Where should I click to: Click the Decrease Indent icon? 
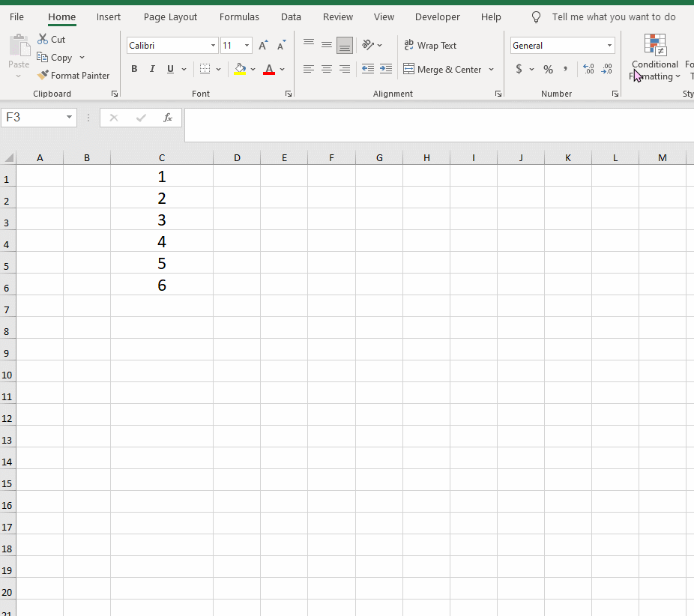[x=368, y=69]
